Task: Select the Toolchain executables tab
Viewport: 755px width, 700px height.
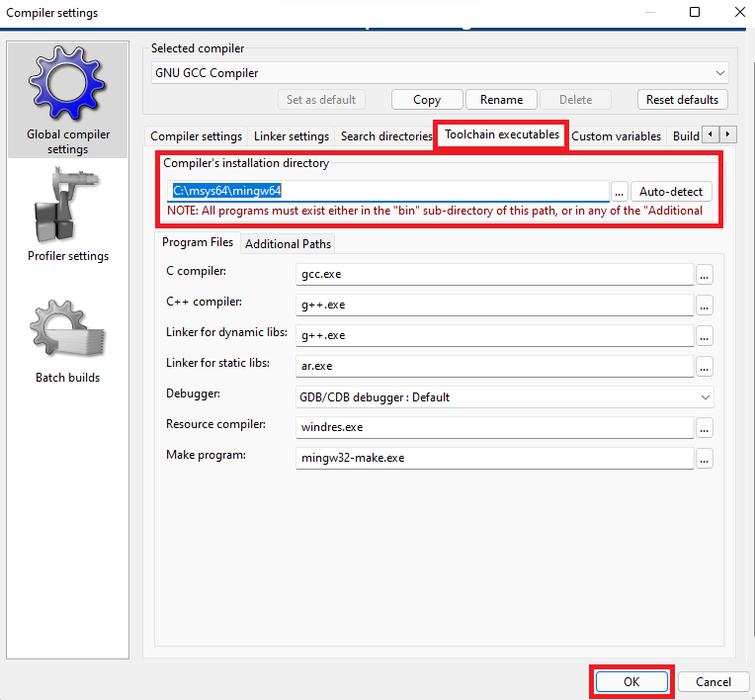Action: pyautogui.click(x=502, y=134)
